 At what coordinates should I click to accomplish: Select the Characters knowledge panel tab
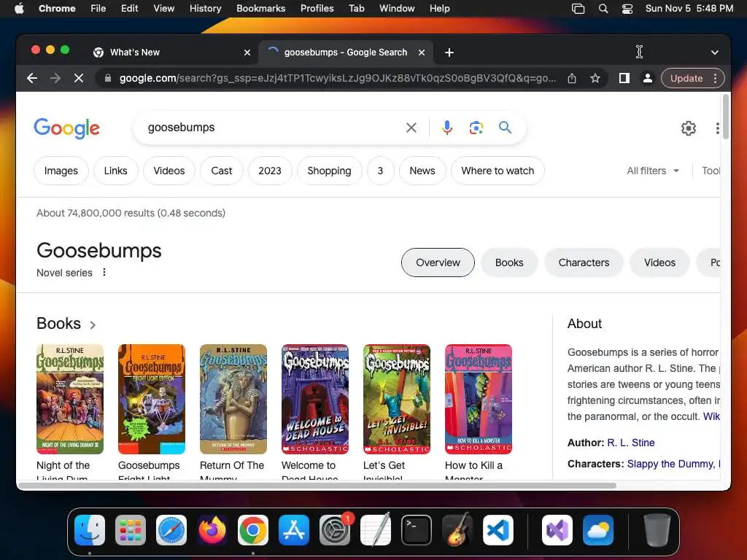584,262
